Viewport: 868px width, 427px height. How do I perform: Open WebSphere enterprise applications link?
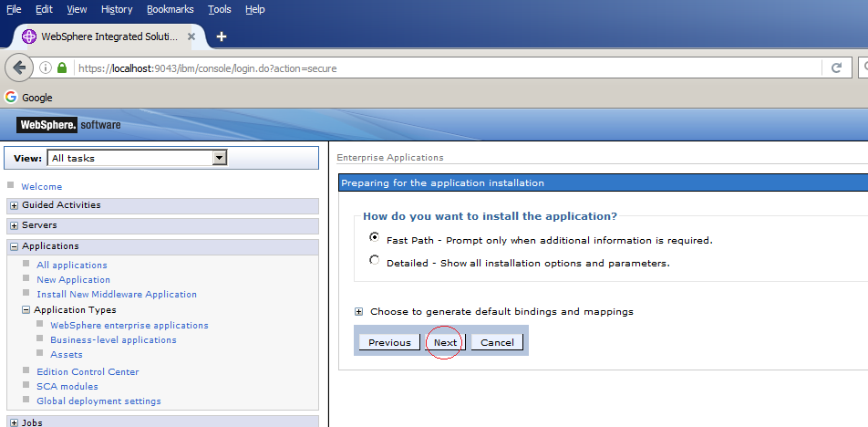coord(129,325)
